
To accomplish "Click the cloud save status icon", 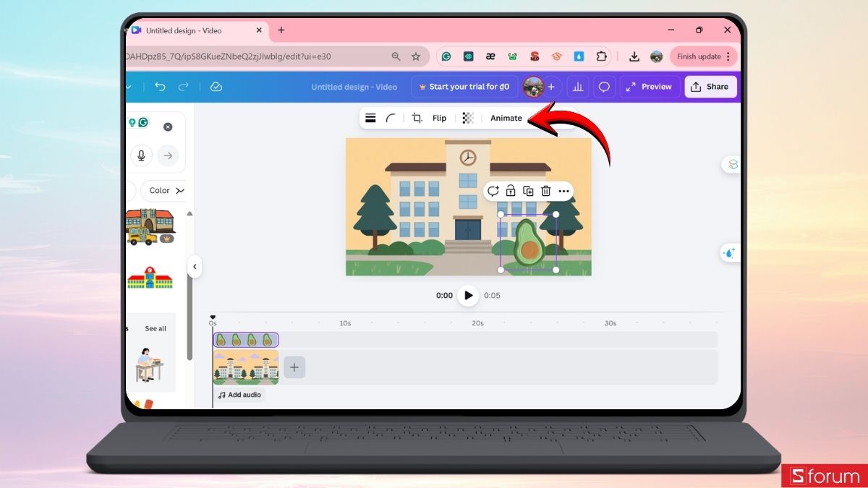I will 216,87.
